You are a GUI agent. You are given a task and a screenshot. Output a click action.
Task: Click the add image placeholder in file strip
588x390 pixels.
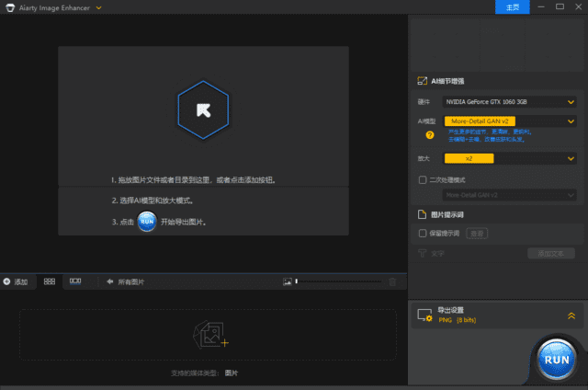pyautogui.click(x=209, y=335)
